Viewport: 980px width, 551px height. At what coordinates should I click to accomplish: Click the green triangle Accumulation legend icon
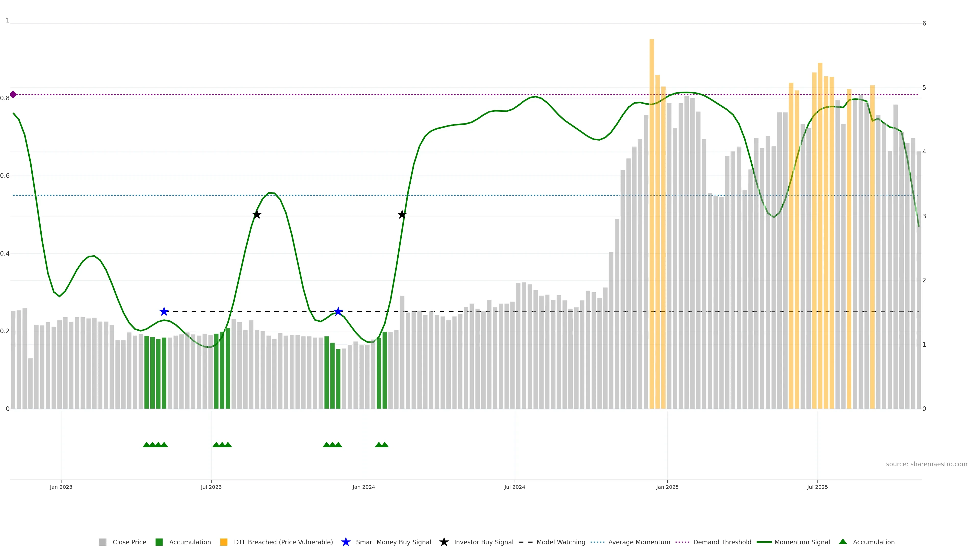[843, 542]
